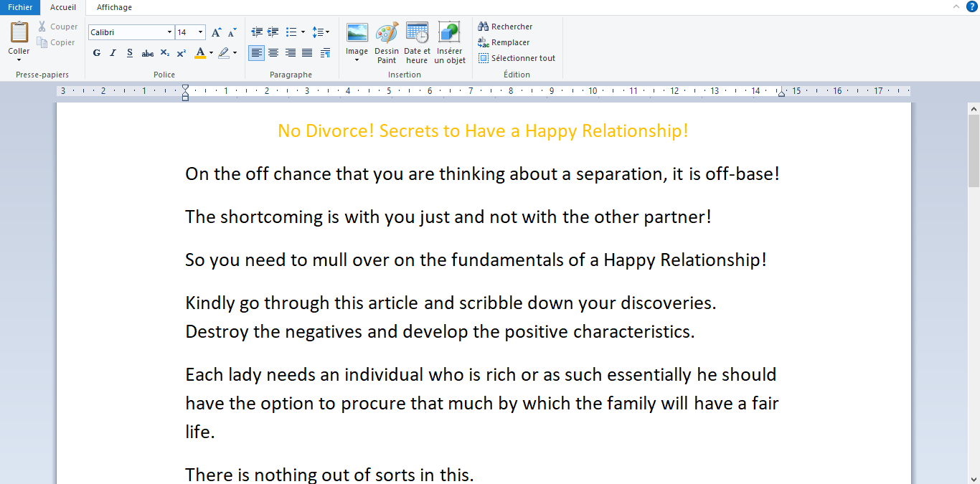This screenshot has width=980, height=484.
Task: Expand the font size 14 dropdown
Action: (x=200, y=32)
